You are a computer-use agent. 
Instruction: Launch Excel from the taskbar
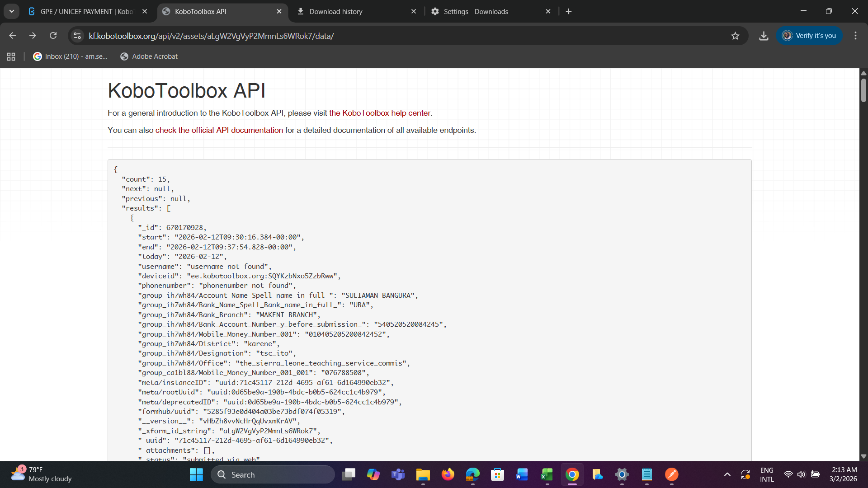click(x=547, y=474)
